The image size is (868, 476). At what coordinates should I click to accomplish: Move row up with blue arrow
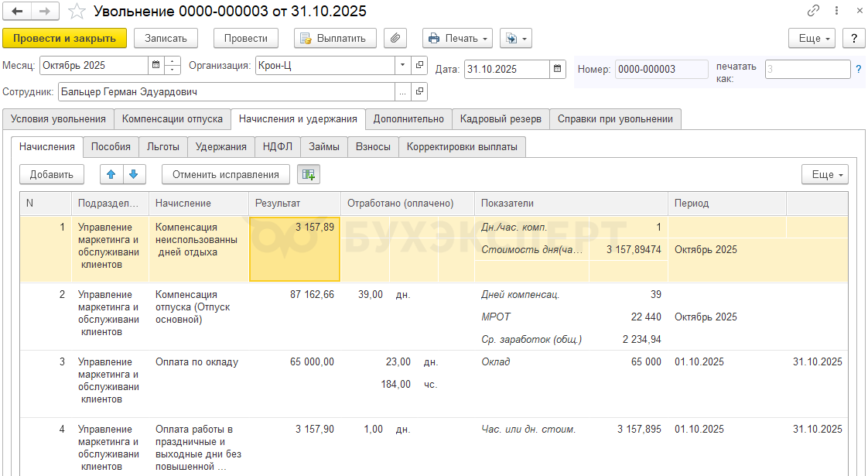click(x=111, y=174)
